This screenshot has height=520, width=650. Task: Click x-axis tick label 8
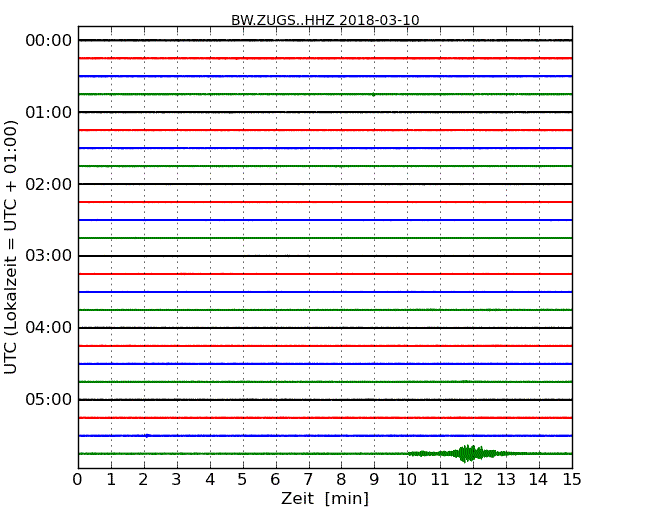click(341, 480)
